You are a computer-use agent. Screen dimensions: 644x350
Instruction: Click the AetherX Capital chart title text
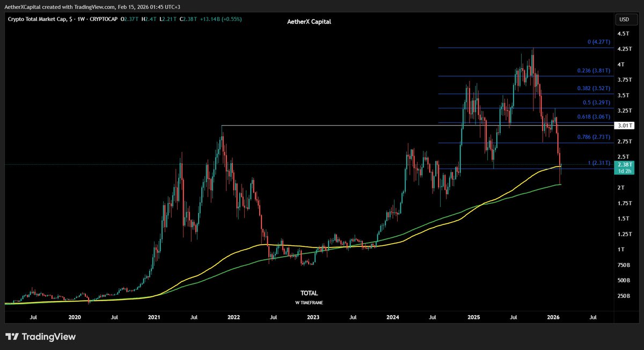pyautogui.click(x=310, y=23)
